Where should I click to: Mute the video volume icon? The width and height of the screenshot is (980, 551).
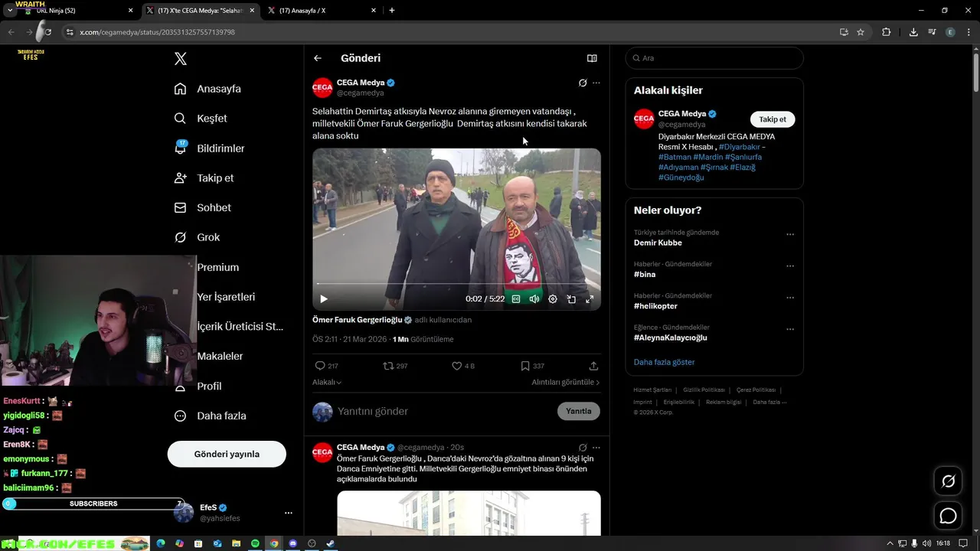pyautogui.click(x=534, y=299)
